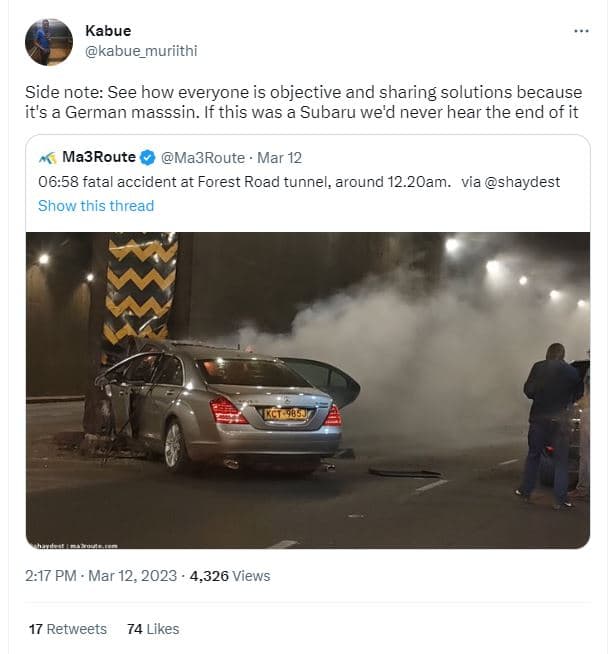Image resolution: width=616 pixels, height=654 pixels.
Task: Click the Kabue display name
Action: (x=108, y=30)
